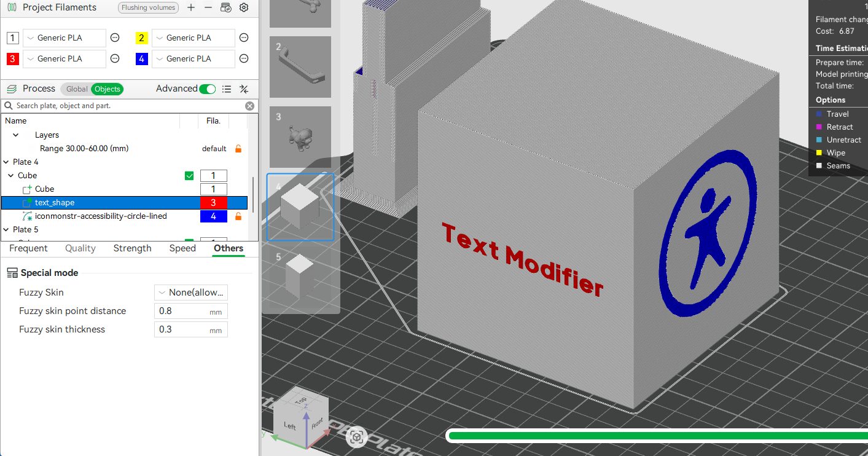Switch to the Strength tab
The width and height of the screenshot is (868, 456).
tap(132, 248)
